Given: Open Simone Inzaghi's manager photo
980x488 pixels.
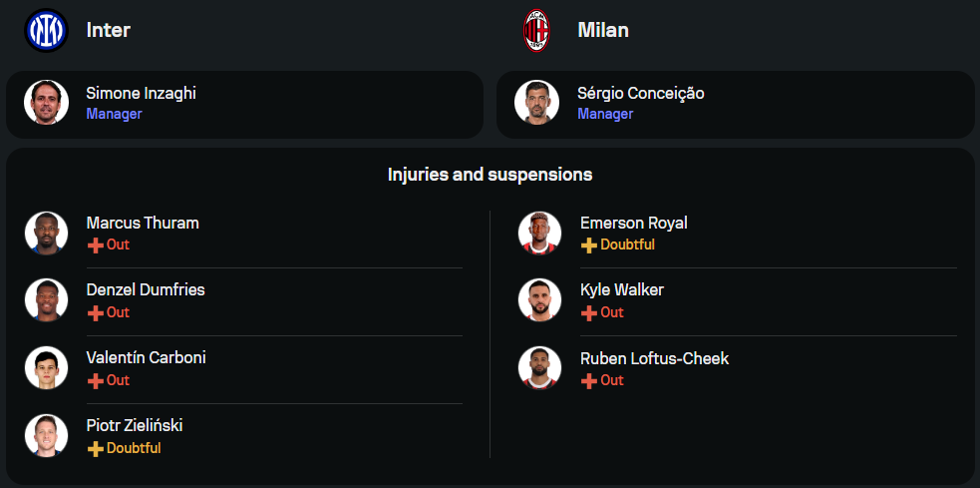Looking at the screenshot, I should tap(46, 103).
